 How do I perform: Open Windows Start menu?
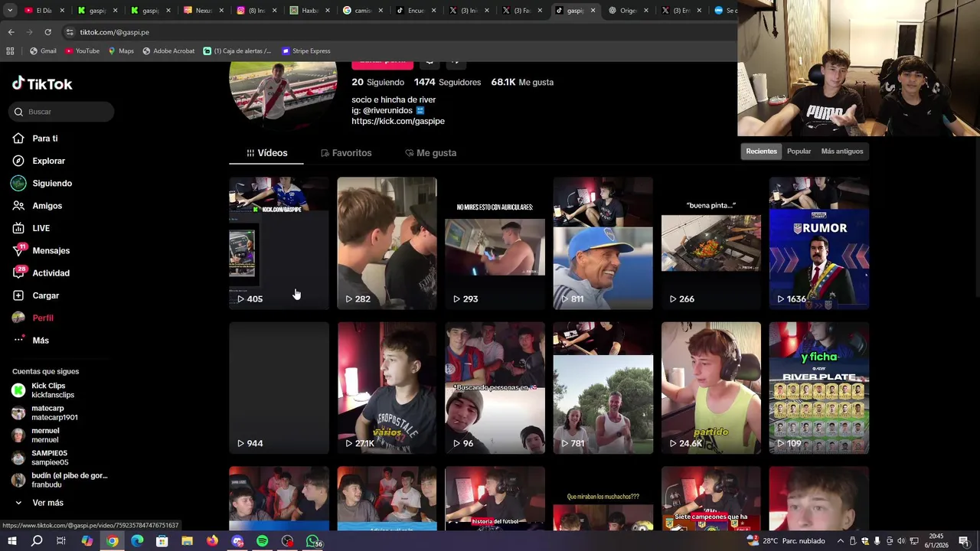[x=11, y=541]
